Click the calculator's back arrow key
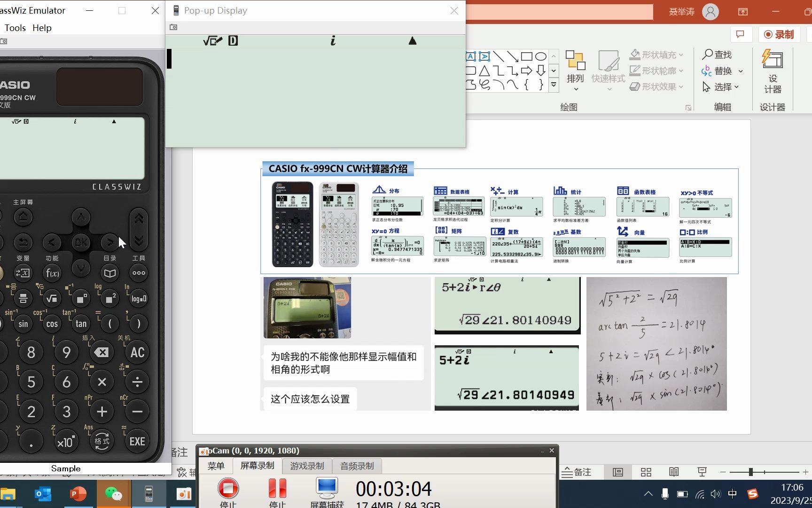The image size is (812, 508). click(23, 242)
